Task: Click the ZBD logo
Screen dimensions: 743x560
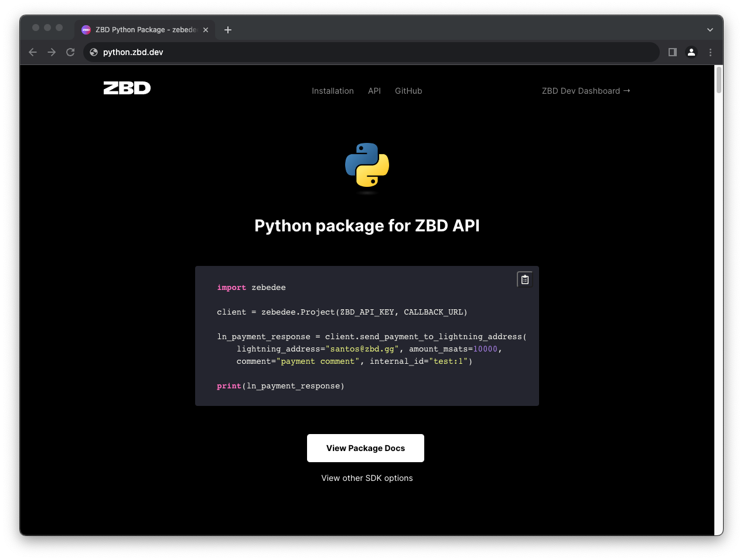Action: pyautogui.click(x=127, y=88)
